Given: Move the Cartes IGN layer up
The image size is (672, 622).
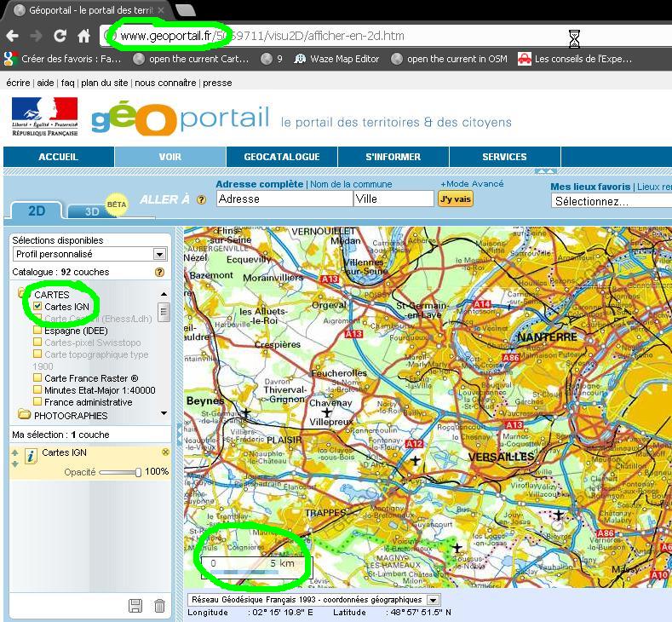Looking at the screenshot, I should (x=15, y=452).
